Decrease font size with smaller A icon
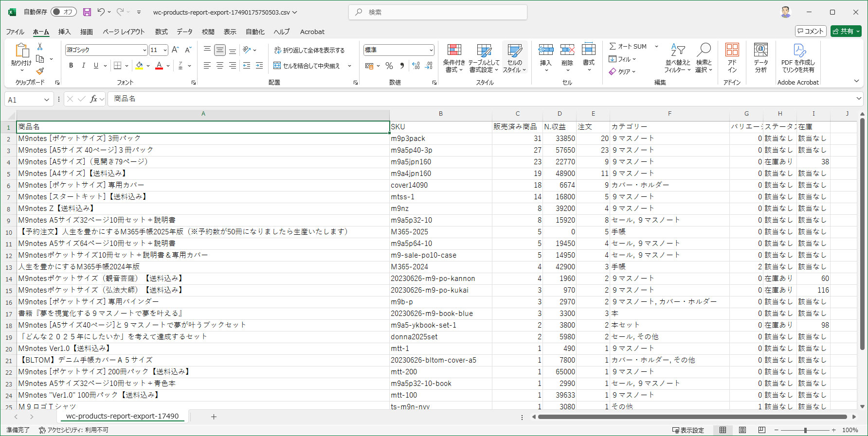The image size is (868, 436). (x=188, y=50)
